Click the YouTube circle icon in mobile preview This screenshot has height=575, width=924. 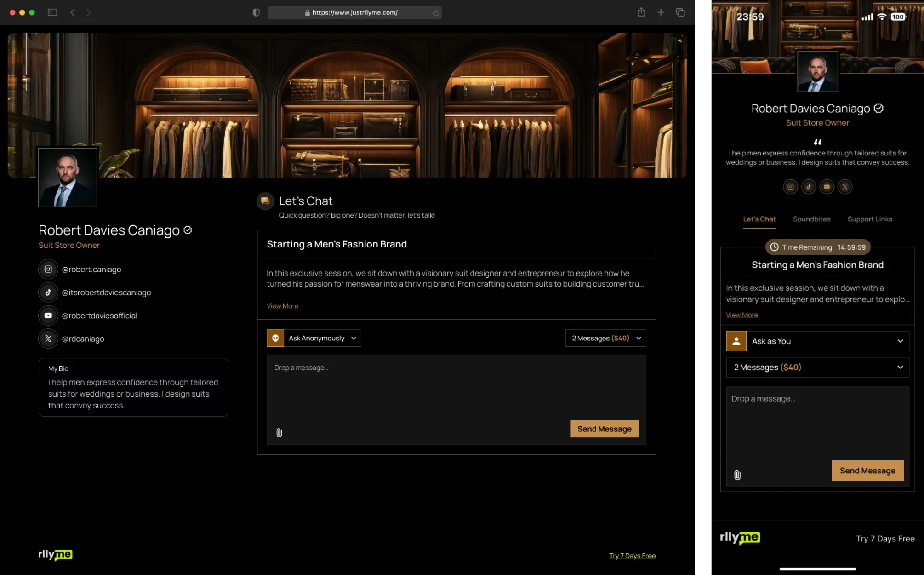pos(827,187)
